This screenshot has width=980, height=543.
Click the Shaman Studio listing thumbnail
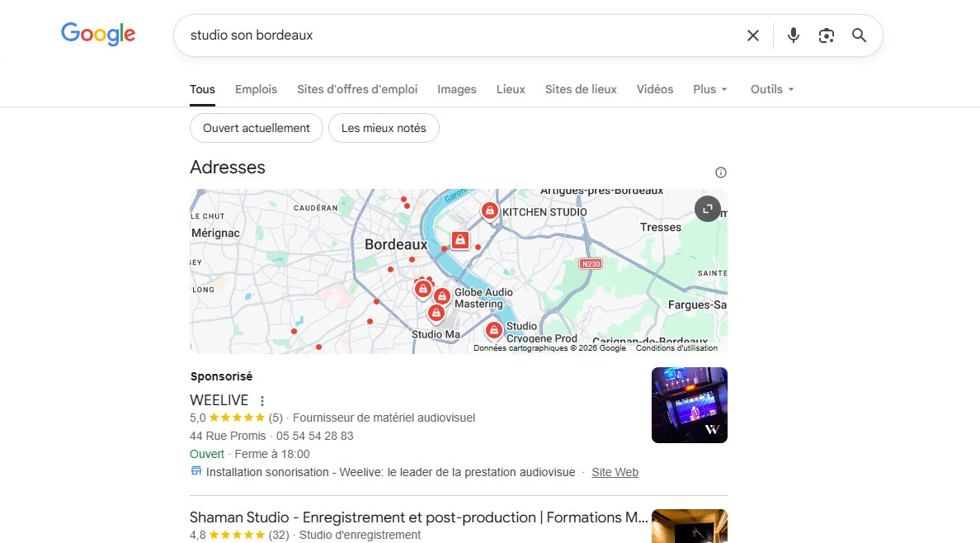690,526
